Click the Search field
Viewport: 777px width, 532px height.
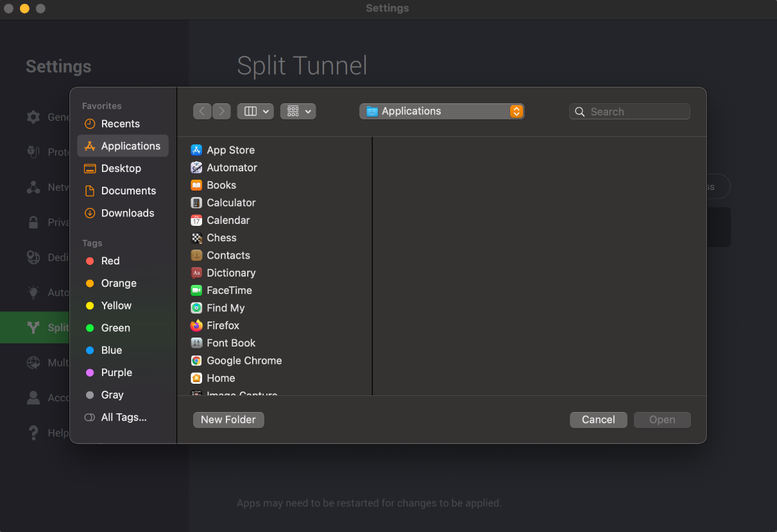coord(635,112)
